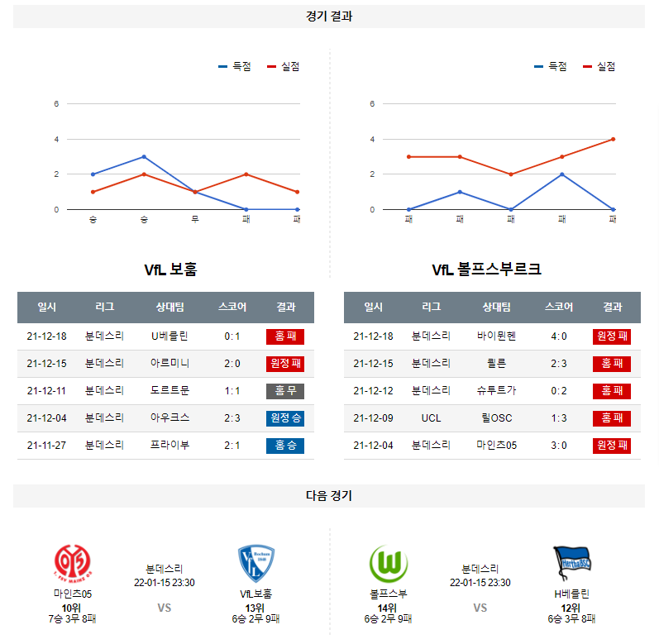The height and width of the screenshot is (644, 659).
Task: Click score 1:1 against 도르트문
Action: tap(232, 391)
